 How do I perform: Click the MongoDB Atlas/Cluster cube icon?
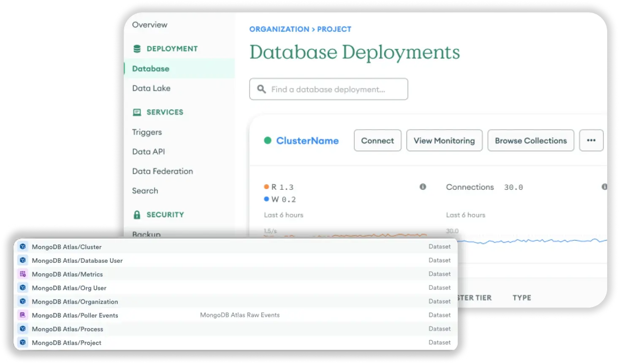[22, 246]
